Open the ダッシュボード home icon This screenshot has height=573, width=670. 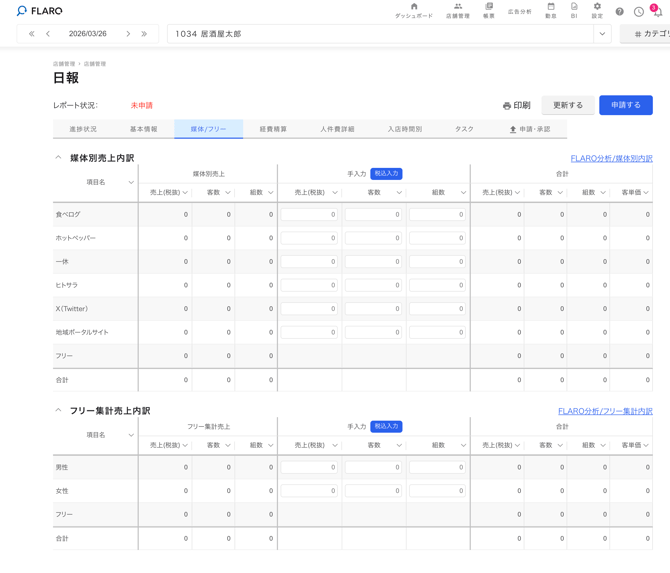(x=414, y=10)
